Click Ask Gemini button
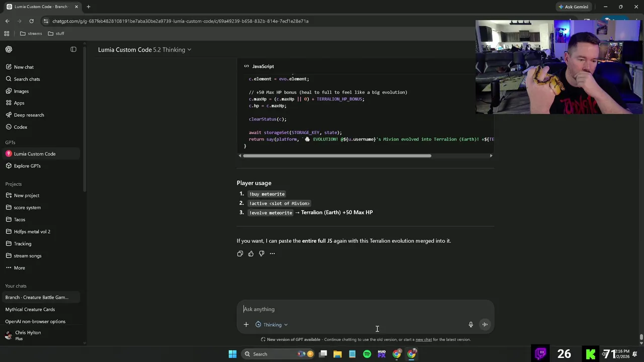Image resolution: width=644 pixels, height=362 pixels. coord(573,7)
